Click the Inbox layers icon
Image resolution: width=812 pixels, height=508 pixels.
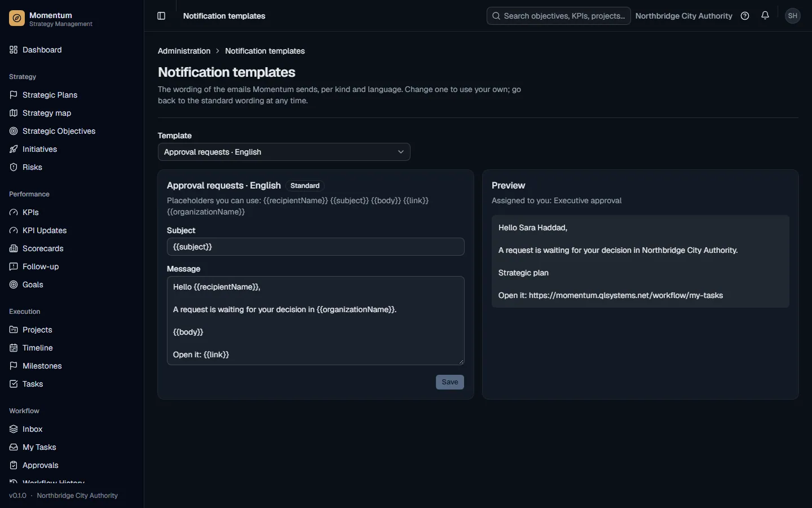14,429
